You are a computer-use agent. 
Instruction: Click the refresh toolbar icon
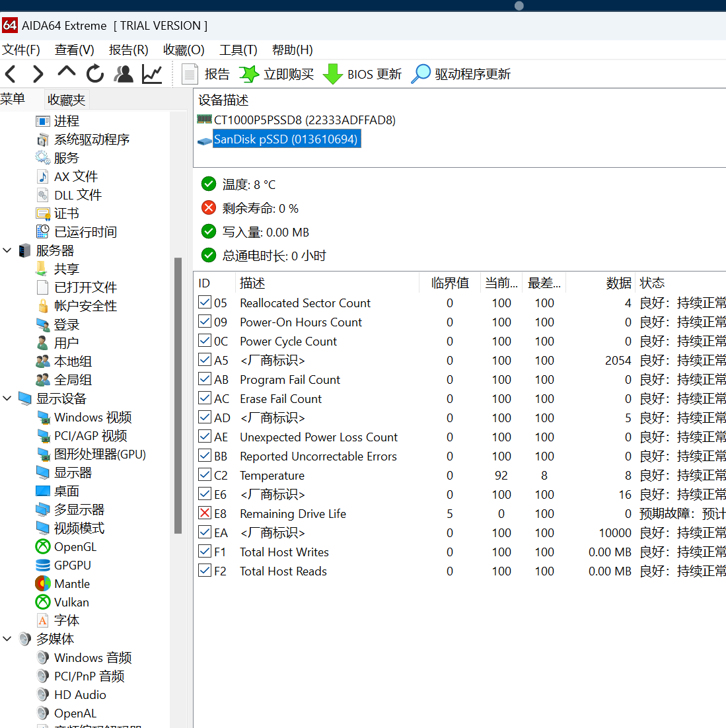point(95,74)
